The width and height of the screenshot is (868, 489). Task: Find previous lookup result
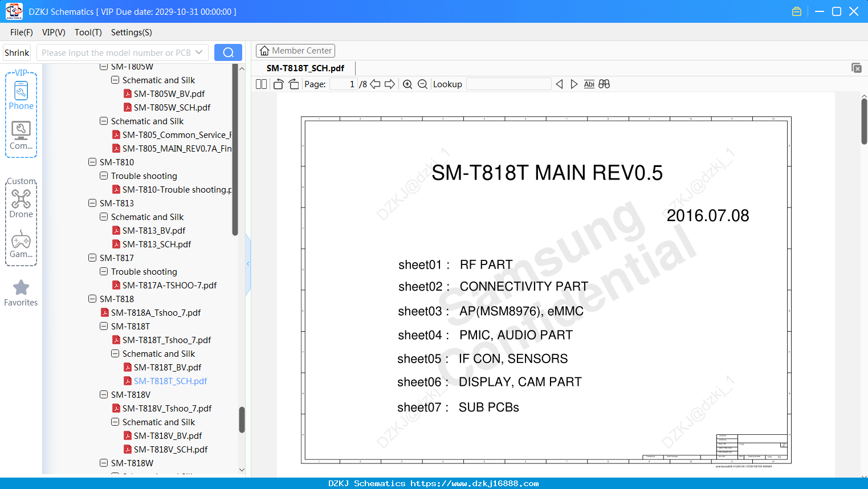click(559, 84)
